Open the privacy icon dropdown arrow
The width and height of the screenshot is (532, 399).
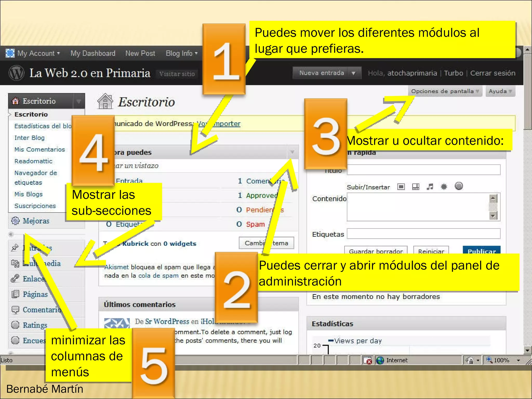point(478,360)
